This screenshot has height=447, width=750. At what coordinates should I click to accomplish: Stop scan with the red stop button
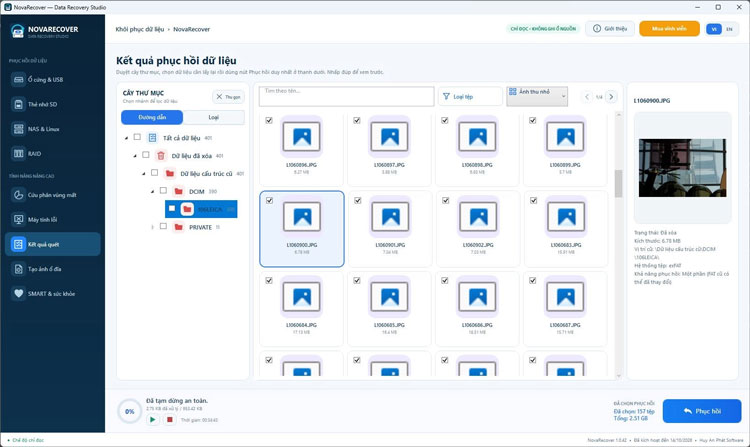tap(169, 420)
